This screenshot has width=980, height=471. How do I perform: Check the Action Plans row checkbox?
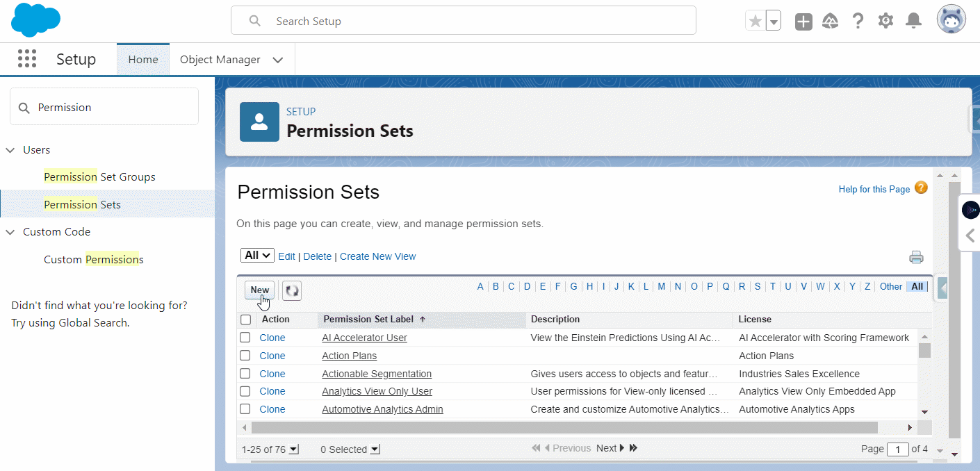click(x=245, y=356)
